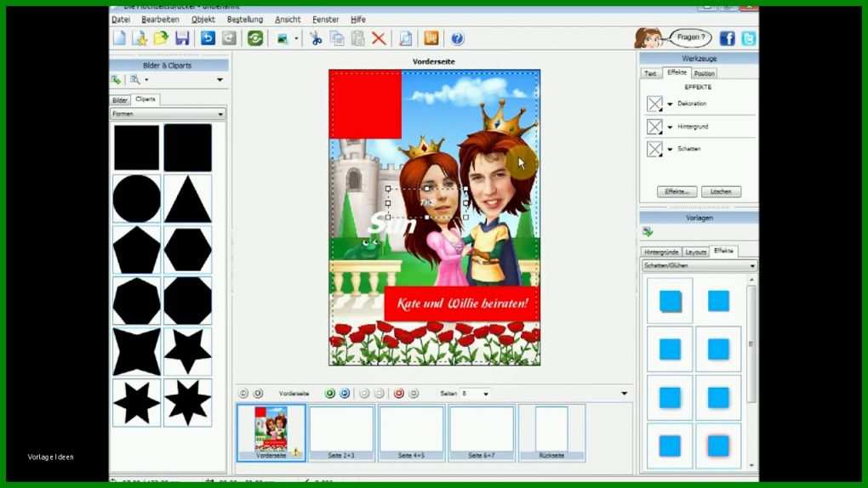This screenshot has height=488, width=868.
Task: Switch to the Text tab in Werkzeuge
Action: point(650,74)
